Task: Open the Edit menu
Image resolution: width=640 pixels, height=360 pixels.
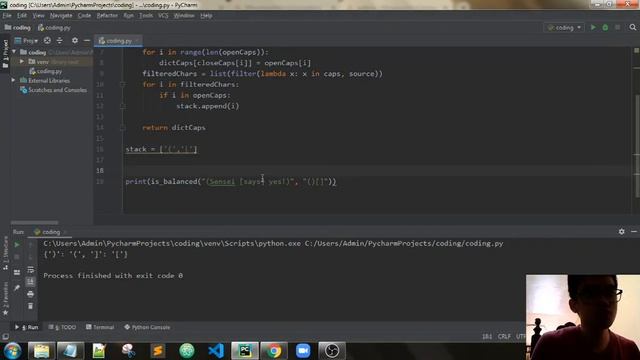Action: [22, 16]
